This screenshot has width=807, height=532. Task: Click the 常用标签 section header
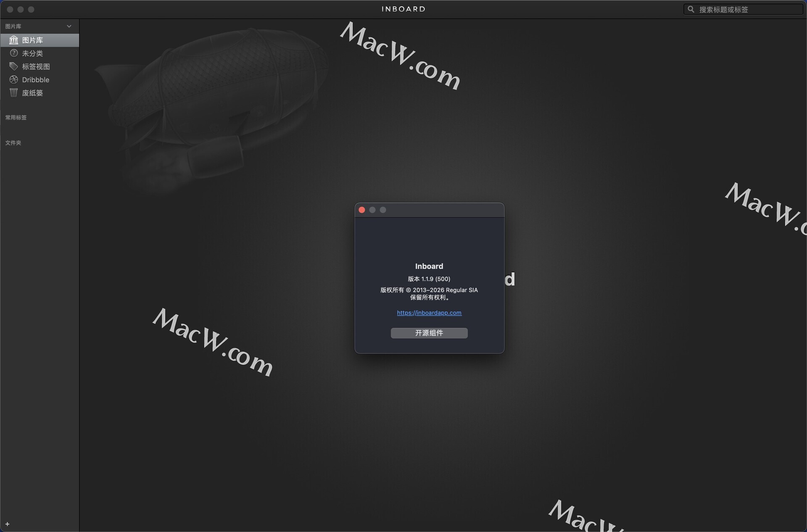(16, 118)
